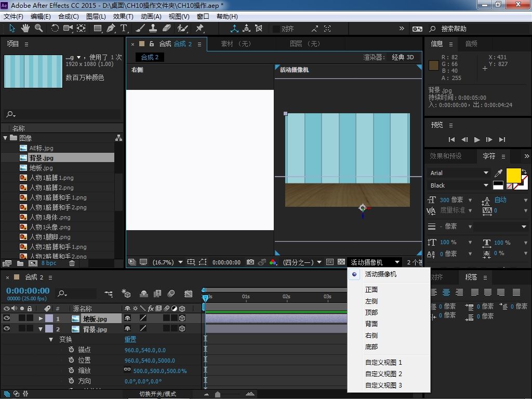
Task: Delete selected project item with trash icon
Action: 72,263
